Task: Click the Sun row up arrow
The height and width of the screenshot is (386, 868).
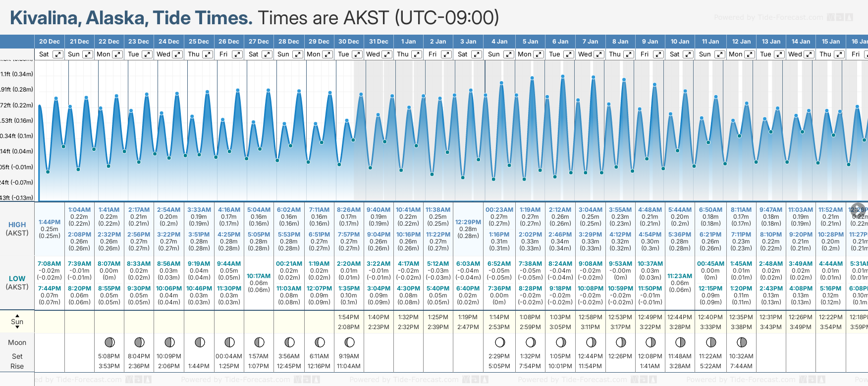Action: 17,316
